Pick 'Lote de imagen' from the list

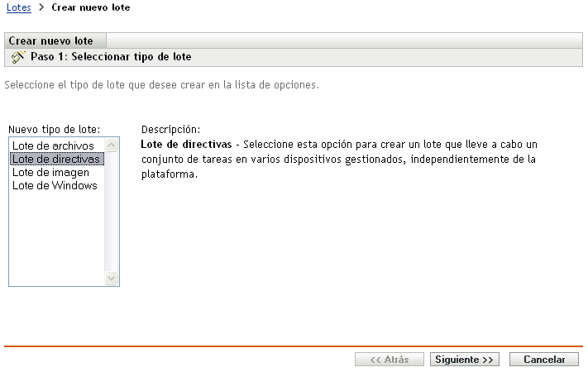click(x=50, y=172)
